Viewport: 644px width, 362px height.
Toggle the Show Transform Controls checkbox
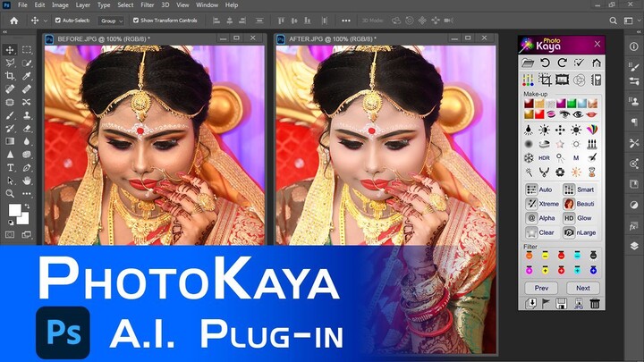[136, 20]
